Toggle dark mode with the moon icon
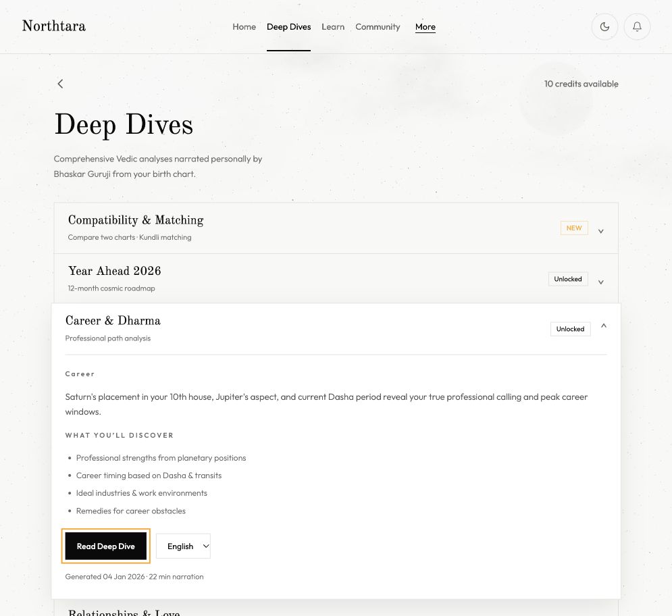The width and height of the screenshot is (672, 616). click(x=604, y=26)
